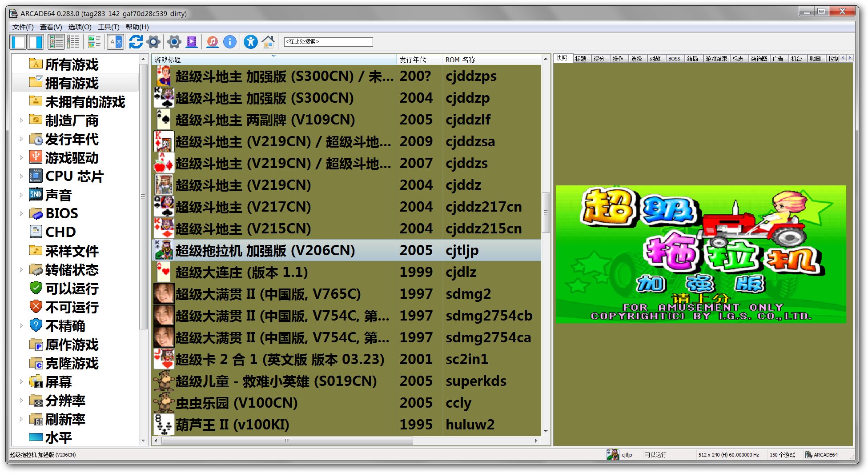Viewport: 868px width, 473px height.
Task: Click the search input field
Action: (328, 42)
